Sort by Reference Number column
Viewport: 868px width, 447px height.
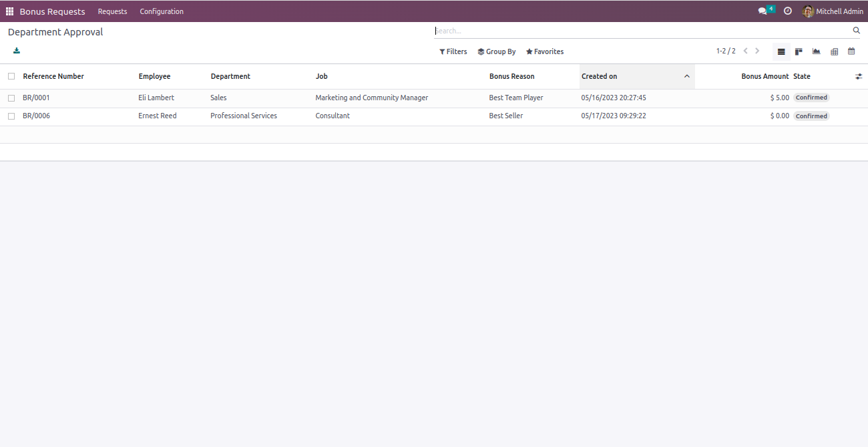click(53, 76)
